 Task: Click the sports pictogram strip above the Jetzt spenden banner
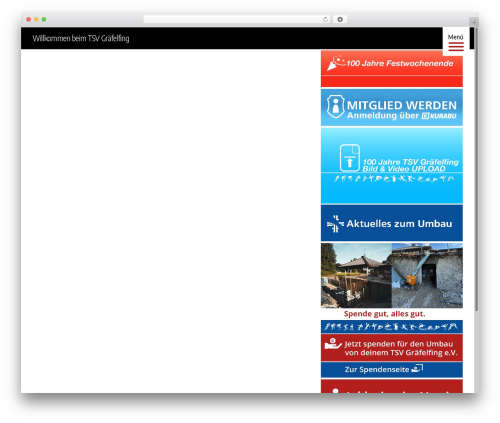[392, 327]
